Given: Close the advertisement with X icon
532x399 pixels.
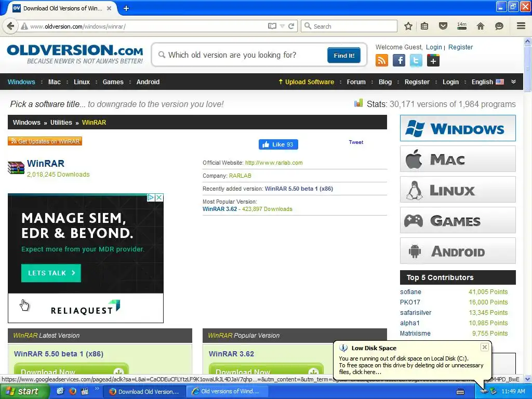Looking at the screenshot, I should click(159, 197).
